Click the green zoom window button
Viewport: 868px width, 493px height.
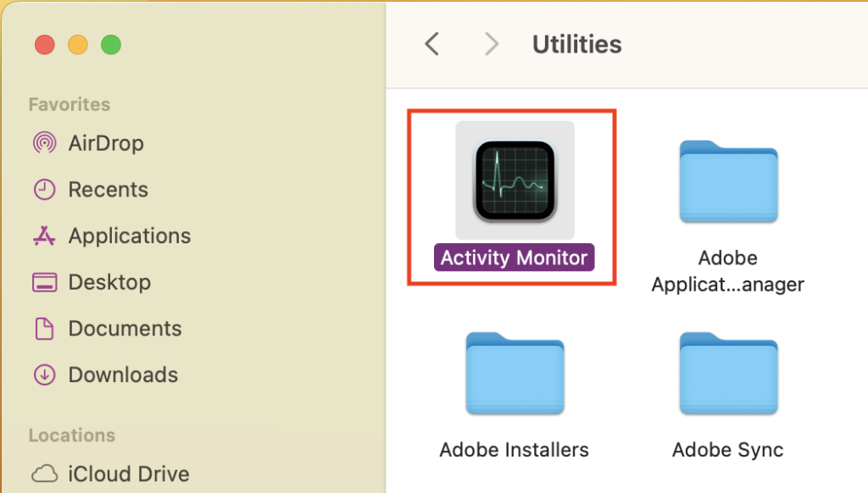click(111, 45)
